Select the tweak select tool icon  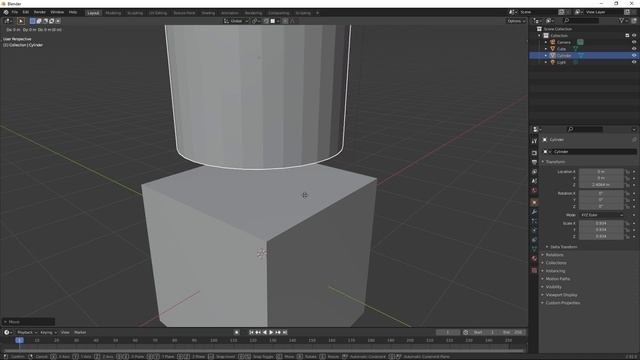[x=21, y=21]
